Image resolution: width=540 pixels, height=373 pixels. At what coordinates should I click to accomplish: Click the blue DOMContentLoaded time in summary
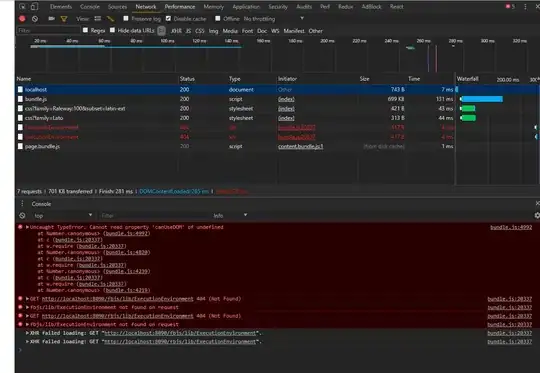[x=174, y=191]
